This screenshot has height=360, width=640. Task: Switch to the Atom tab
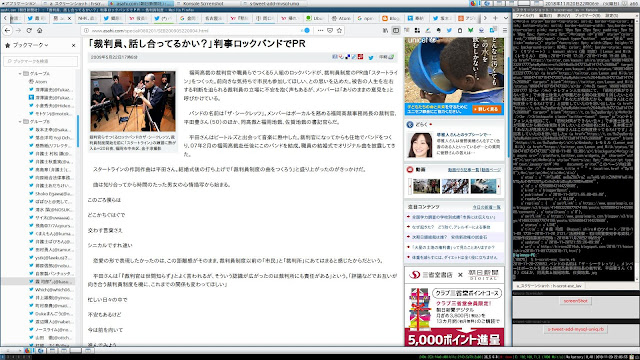coord(341,18)
